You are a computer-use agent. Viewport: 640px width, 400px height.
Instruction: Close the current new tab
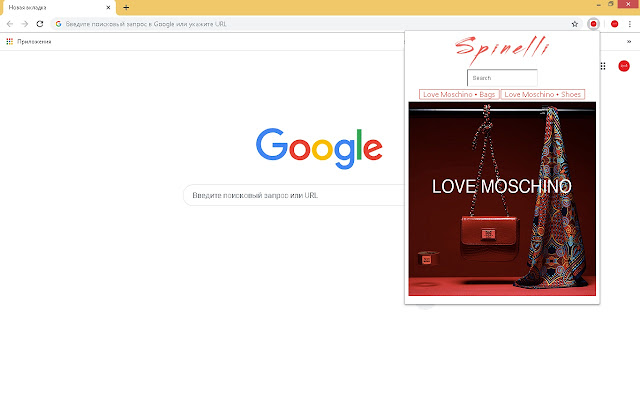click(108, 7)
